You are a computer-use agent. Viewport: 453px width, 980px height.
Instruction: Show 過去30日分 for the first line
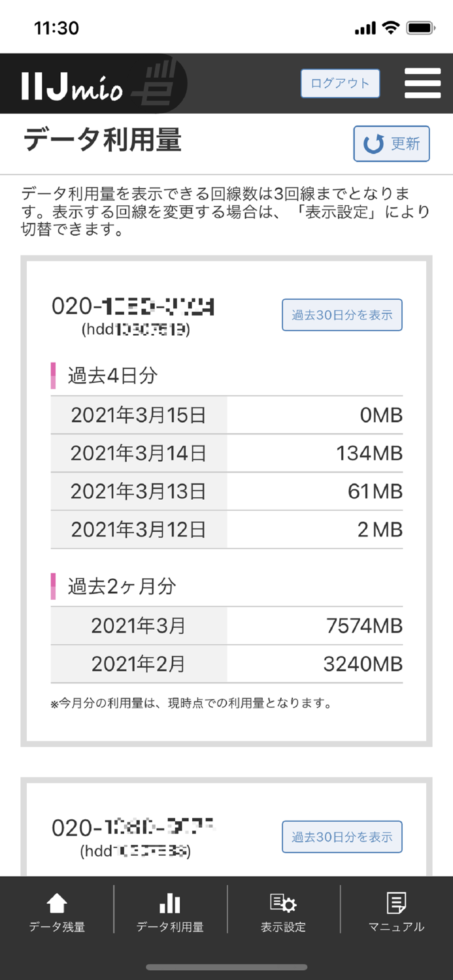pos(342,314)
